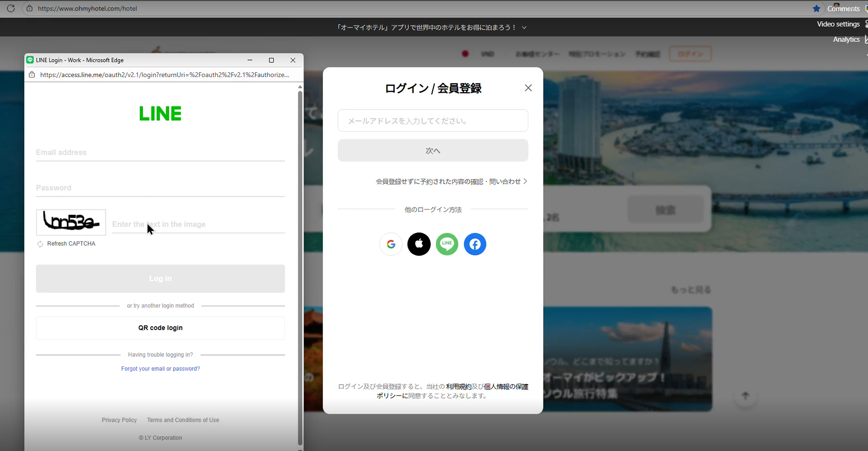Click the browser page reload icon

point(11,8)
